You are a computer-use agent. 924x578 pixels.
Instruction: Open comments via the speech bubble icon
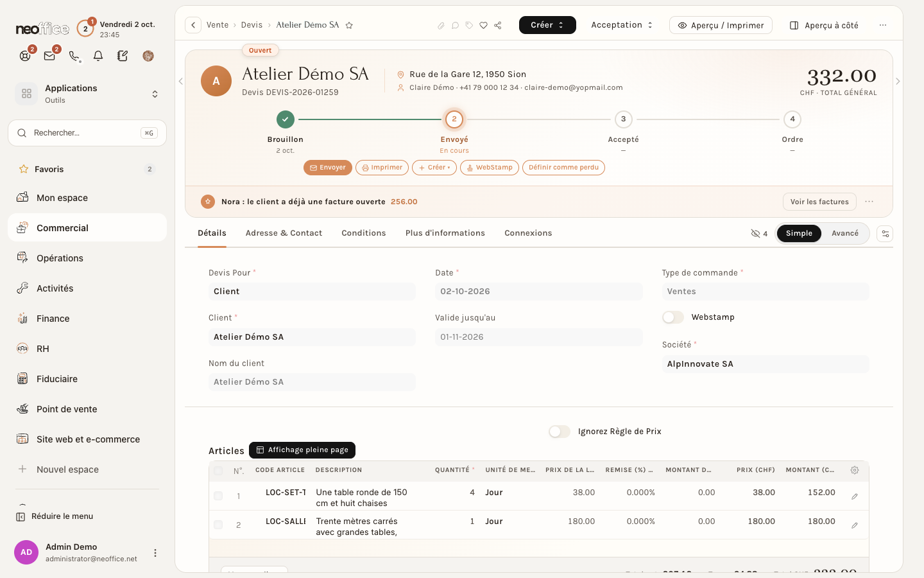coord(455,26)
